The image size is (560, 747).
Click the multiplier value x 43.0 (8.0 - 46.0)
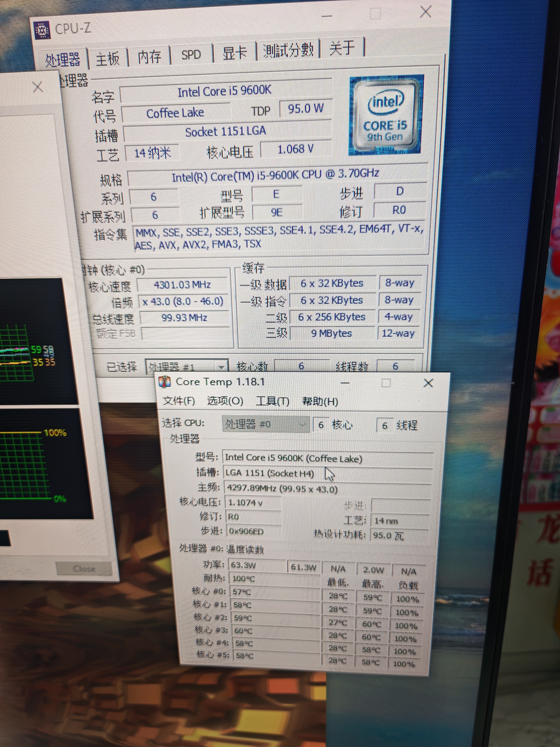click(x=184, y=301)
